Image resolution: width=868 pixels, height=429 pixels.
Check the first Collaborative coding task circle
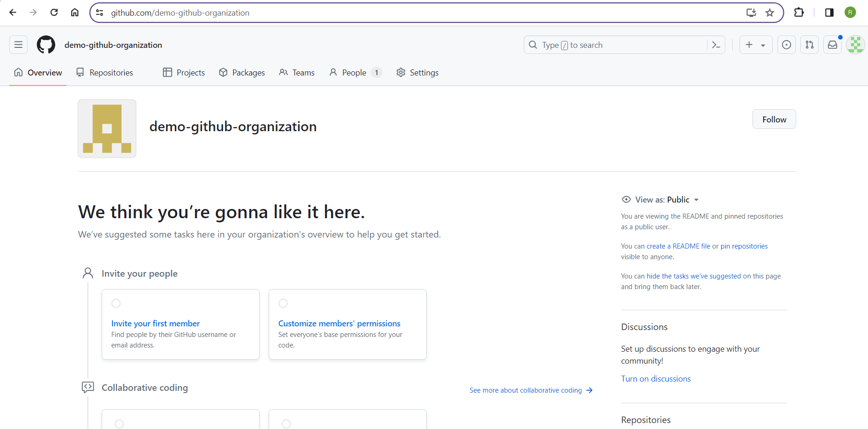[x=120, y=423]
